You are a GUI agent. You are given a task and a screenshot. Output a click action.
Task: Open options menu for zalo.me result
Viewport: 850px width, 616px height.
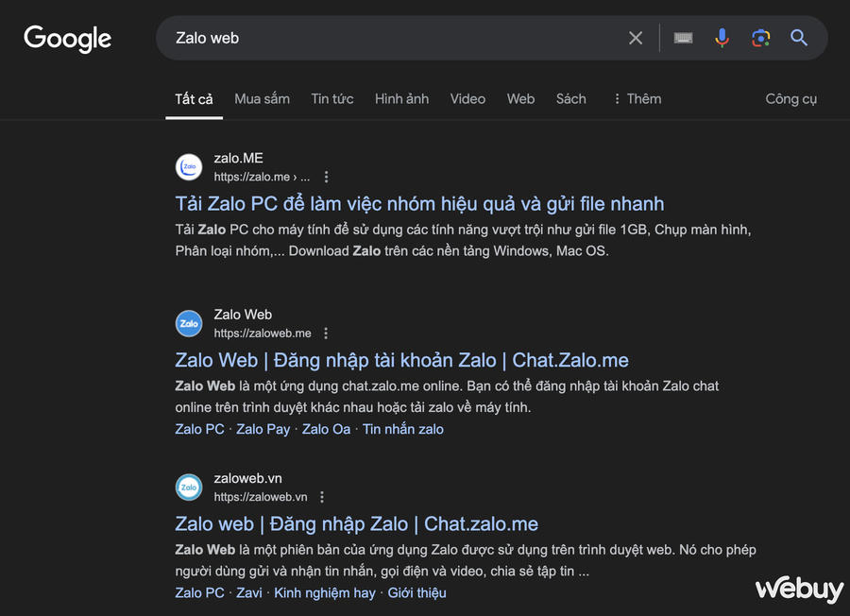coord(326,177)
